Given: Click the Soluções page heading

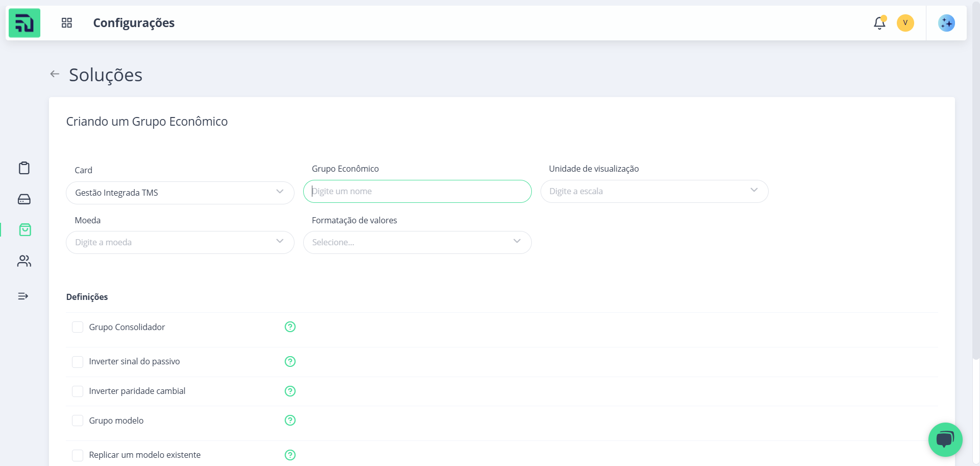Looking at the screenshot, I should tap(106, 75).
